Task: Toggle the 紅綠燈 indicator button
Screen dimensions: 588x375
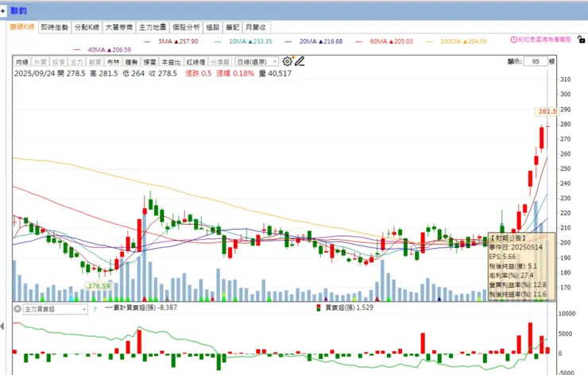Action: pos(195,62)
